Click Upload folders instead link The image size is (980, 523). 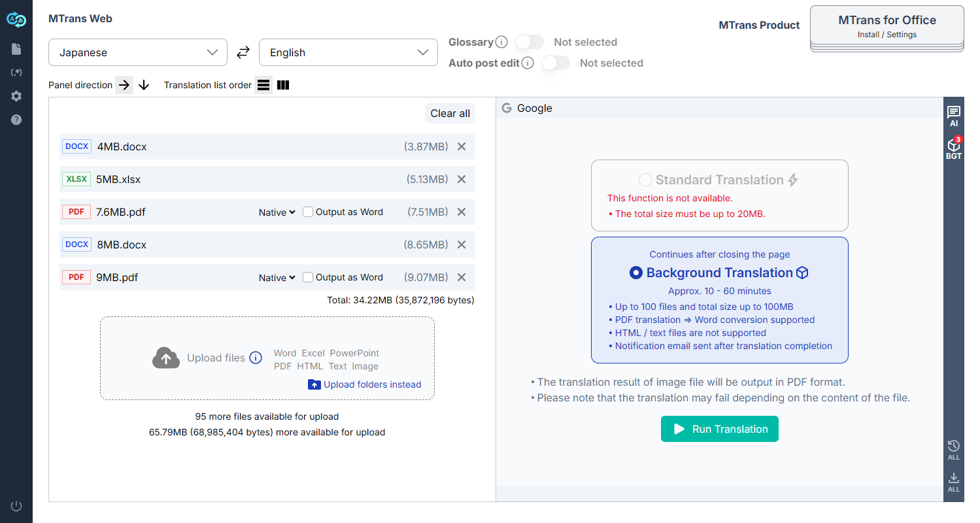(365, 384)
